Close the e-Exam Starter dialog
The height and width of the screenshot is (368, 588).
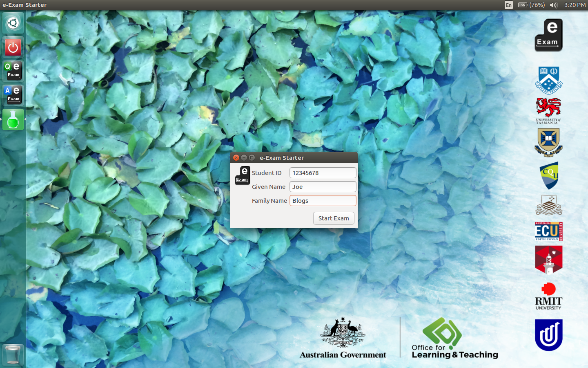[x=236, y=158]
